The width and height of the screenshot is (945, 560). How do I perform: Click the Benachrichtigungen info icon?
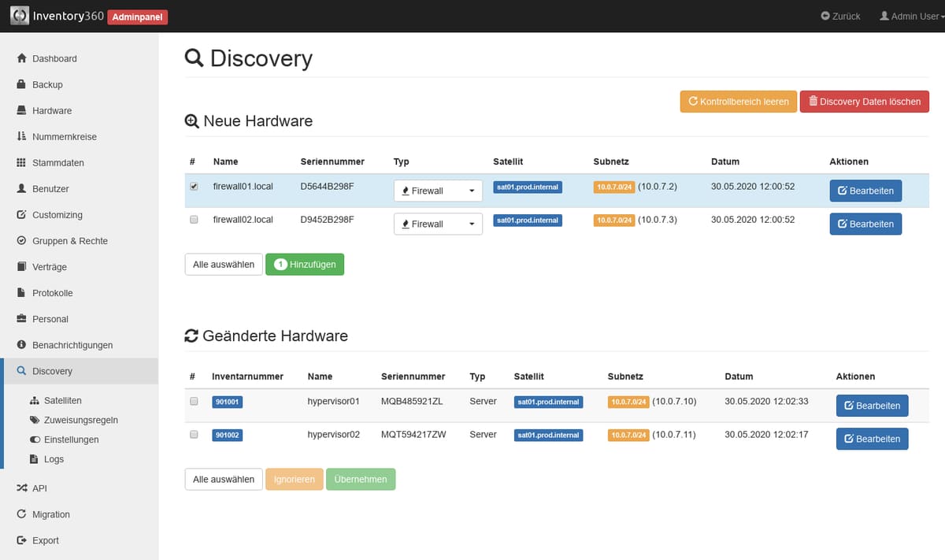[x=22, y=345]
